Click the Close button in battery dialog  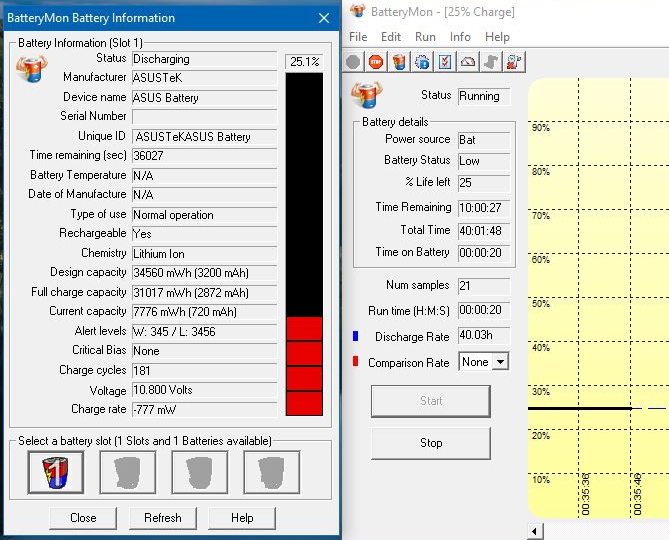(83, 518)
